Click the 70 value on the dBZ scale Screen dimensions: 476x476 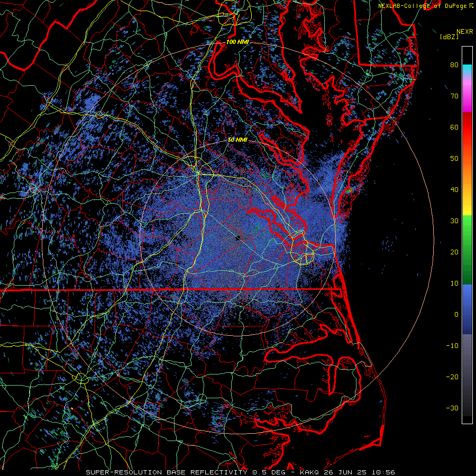(454, 96)
